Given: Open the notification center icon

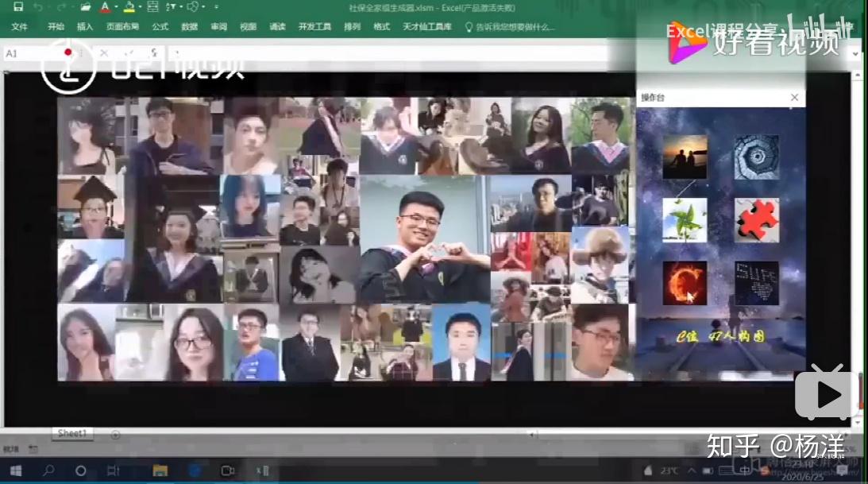Looking at the screenshot, I should tap(842, 470).
